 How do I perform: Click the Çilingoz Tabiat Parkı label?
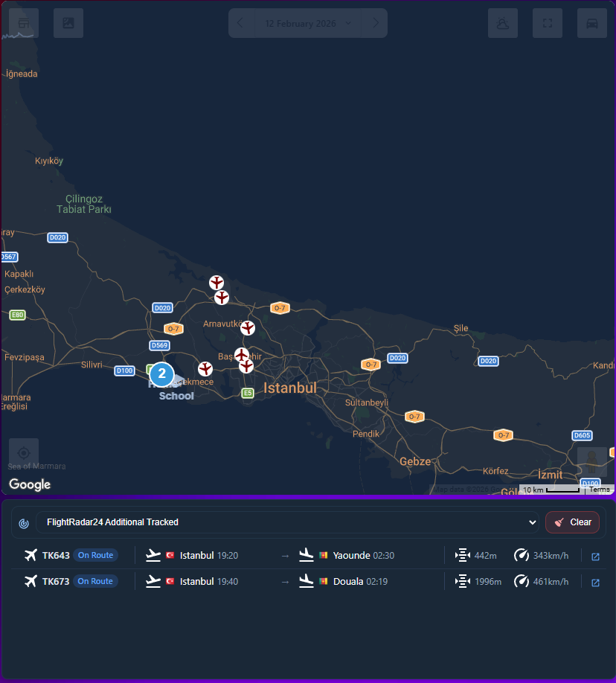(84, 204)
